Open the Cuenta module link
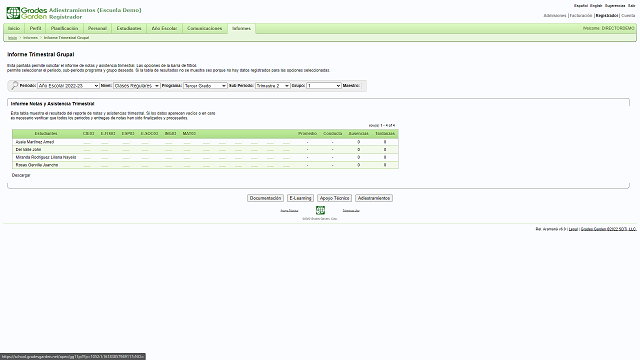640x360 pixels. click(628, 16)
